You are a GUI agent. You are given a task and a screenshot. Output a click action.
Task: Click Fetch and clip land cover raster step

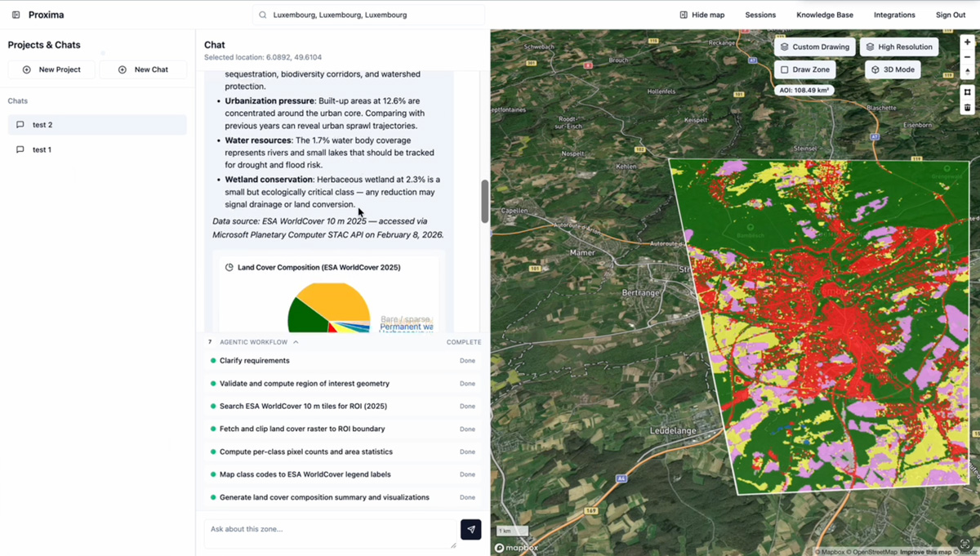coord(343,429)
